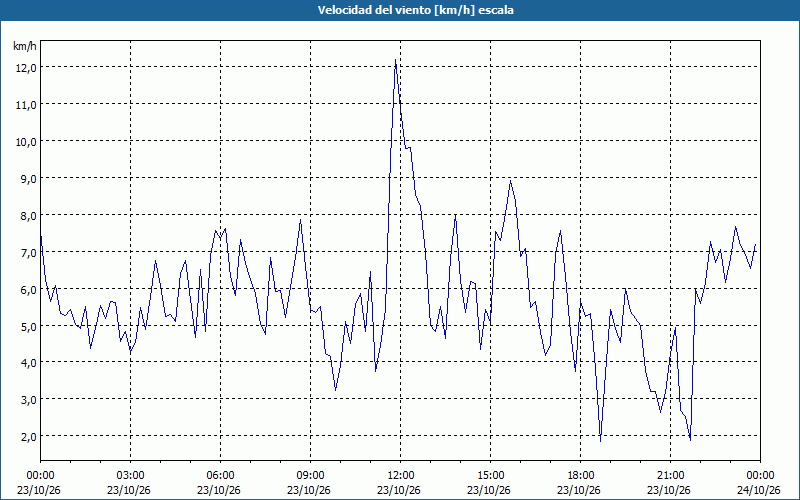
Task: Click the 15:00 time axis label
Action: [491, 476]
